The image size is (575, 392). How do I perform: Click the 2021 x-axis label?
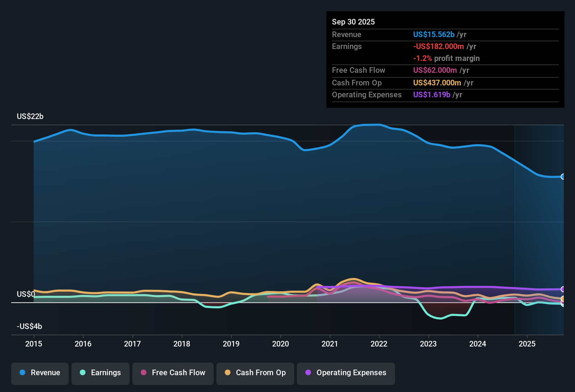pyautogui.click(x=330, y=344)
